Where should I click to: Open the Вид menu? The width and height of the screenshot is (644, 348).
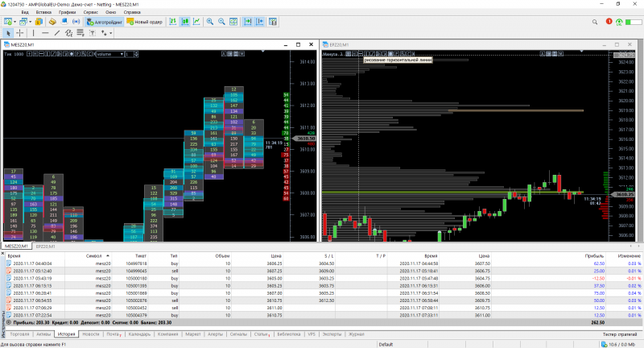[25, 12]
